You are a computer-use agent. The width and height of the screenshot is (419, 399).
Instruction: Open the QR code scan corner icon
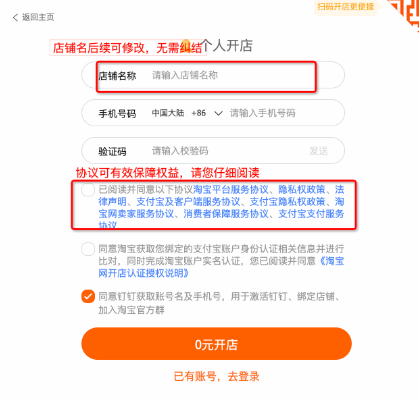click(405, 13)
